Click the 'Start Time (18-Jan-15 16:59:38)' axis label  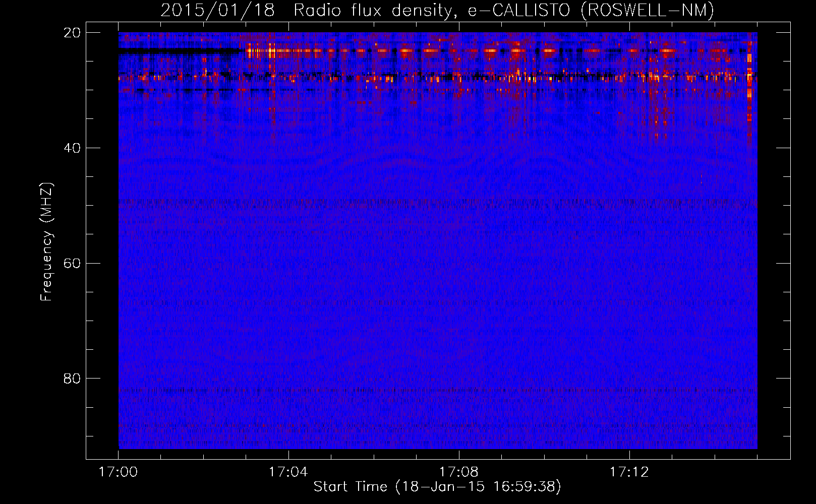[x=437, y=487]
